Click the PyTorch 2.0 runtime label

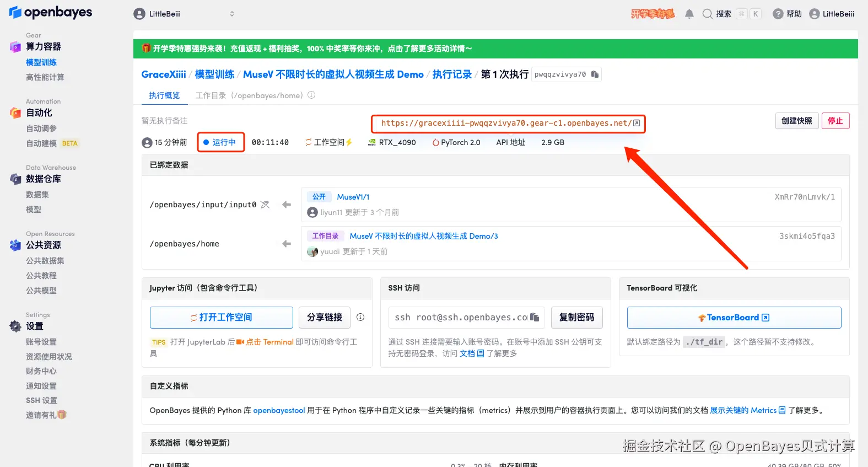[x=456, y=142]
